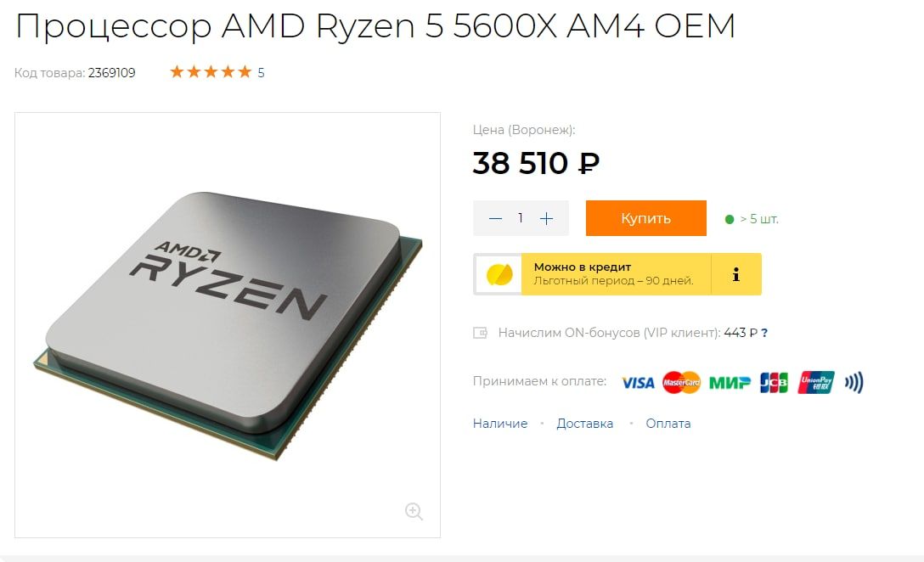Click the VISA payment logo
924x562 pixels.
(638, 383)
